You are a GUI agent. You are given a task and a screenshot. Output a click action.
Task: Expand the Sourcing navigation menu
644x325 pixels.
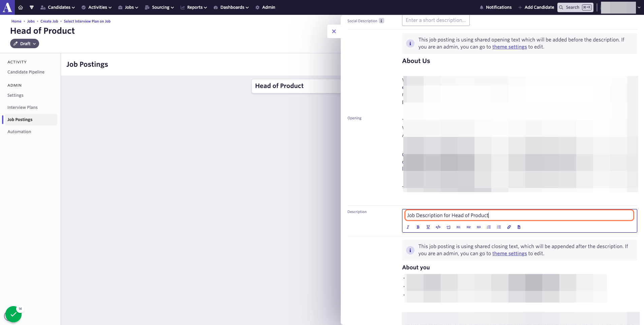pos(159,7)
